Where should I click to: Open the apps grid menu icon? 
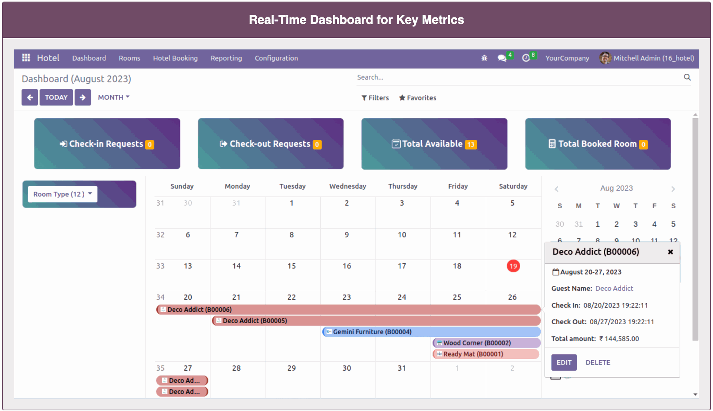pos(26,58)
